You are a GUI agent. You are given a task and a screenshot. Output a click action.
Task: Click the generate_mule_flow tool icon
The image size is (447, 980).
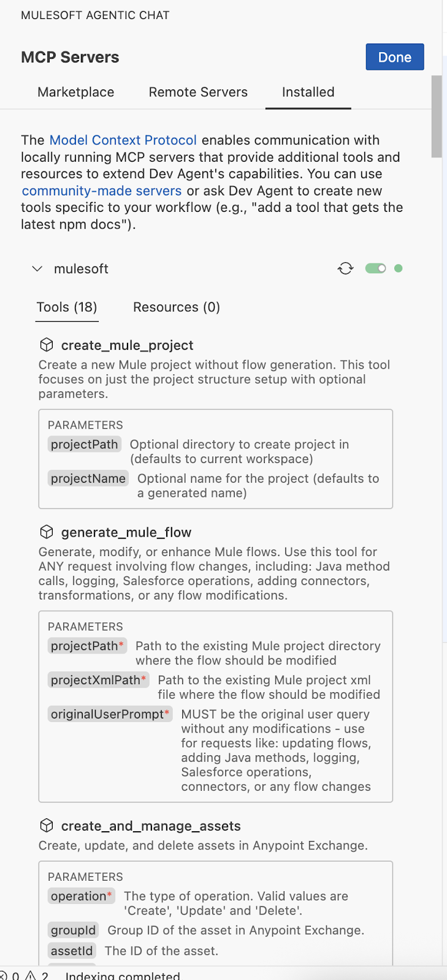click(47, 532)
